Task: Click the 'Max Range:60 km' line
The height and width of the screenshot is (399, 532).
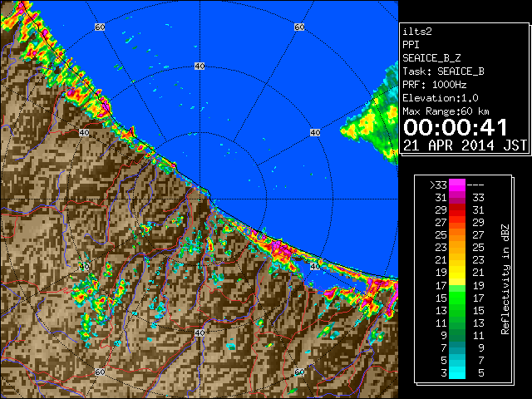Action: [446, 111]
